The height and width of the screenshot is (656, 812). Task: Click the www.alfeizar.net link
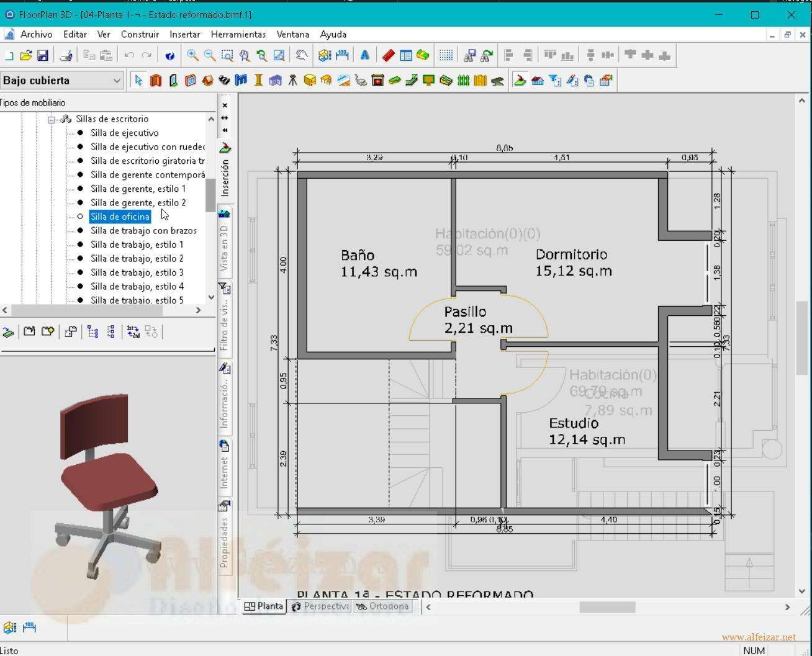758,637
